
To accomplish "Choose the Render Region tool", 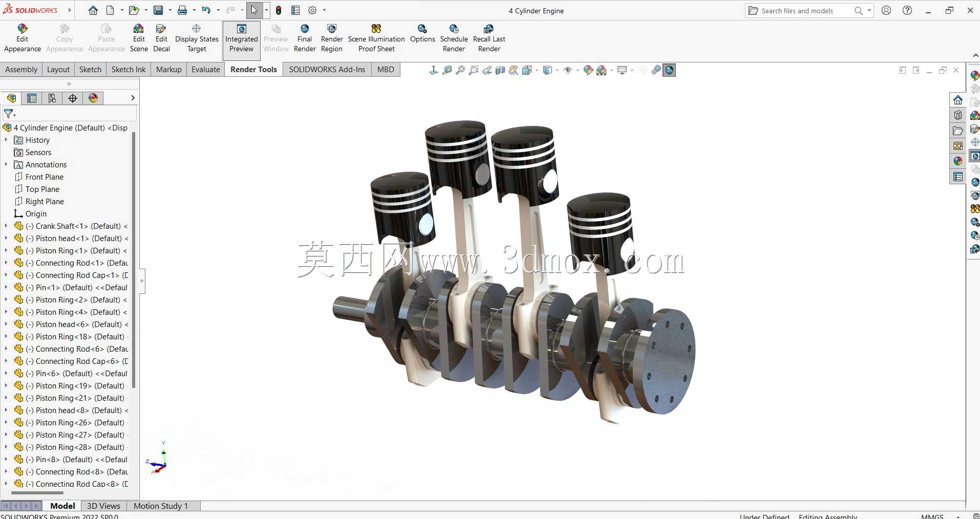I will pos(332,38).
